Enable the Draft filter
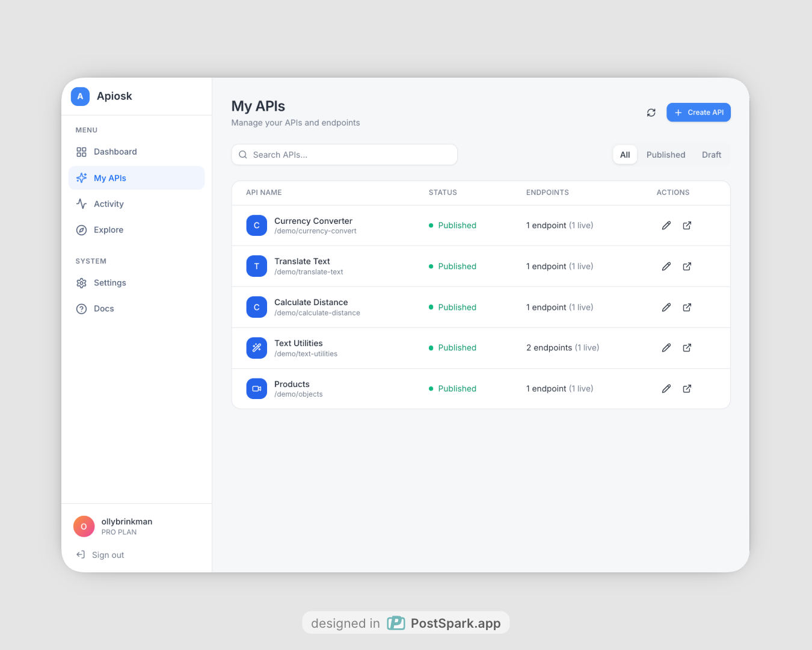 pos(711,155)
